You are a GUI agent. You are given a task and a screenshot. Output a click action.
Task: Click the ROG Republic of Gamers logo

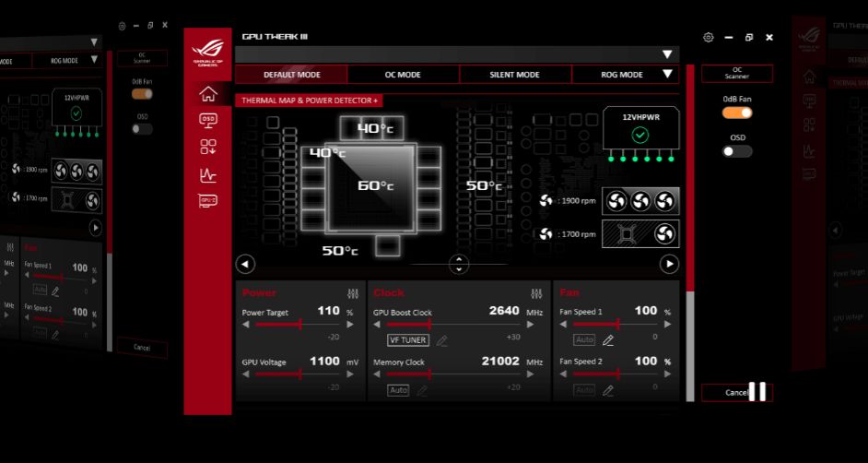pos(208,53)
